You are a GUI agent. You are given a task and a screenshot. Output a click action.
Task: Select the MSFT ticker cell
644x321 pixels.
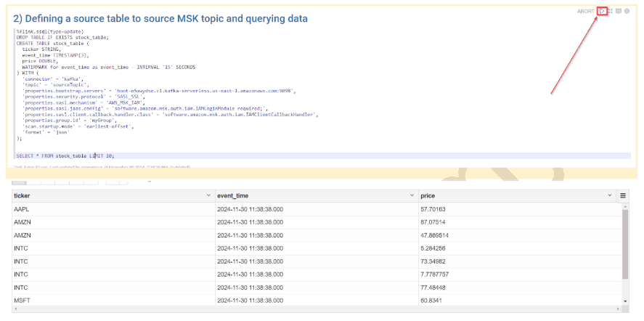point(22,301)
